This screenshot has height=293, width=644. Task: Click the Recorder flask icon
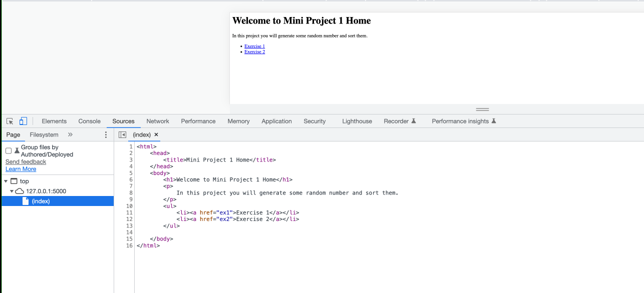(414, 121)
